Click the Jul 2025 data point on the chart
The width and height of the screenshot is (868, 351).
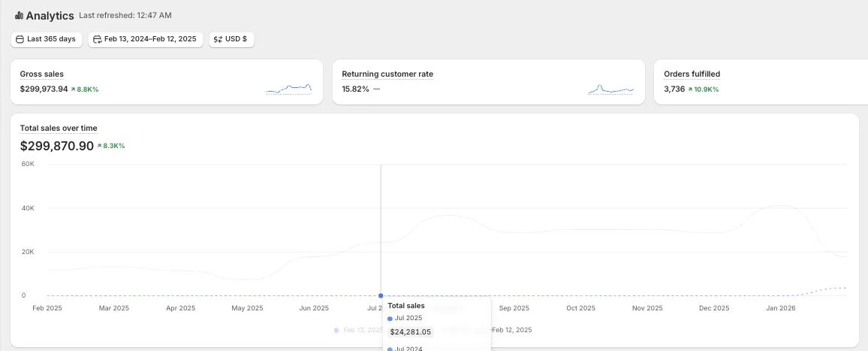point(381,295)
